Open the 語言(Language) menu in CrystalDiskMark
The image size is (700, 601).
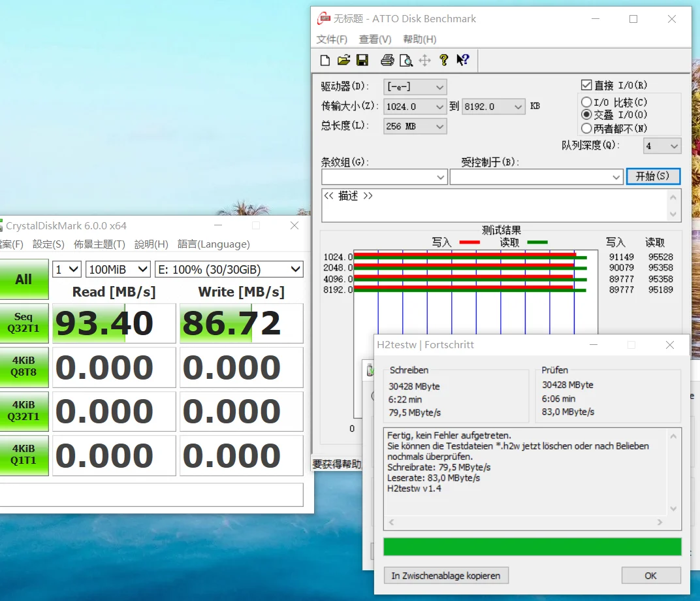coord(214,244)
